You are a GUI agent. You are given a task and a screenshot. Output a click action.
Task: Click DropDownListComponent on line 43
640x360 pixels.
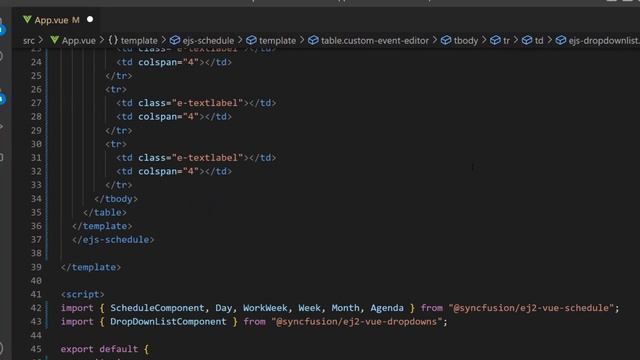click(x=168, y=322)
